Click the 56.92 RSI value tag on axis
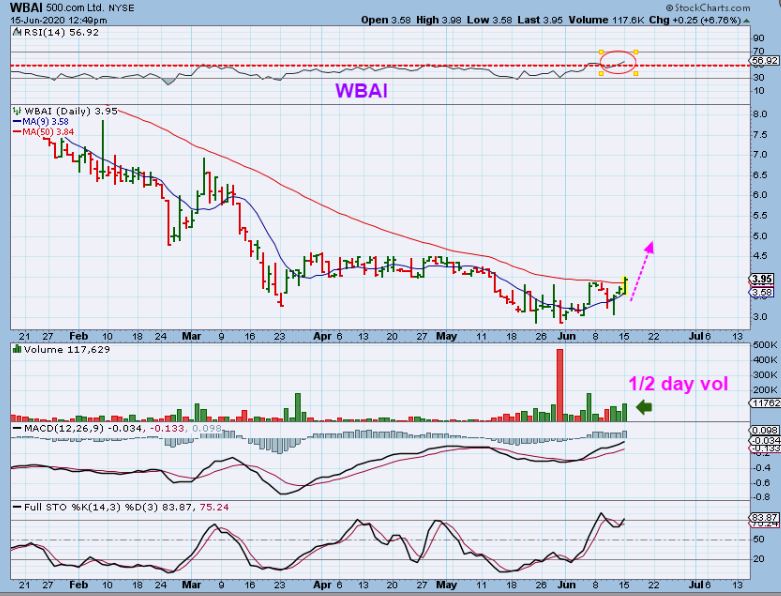This screenshot has height=596, width=781. [x=764, y=60]
